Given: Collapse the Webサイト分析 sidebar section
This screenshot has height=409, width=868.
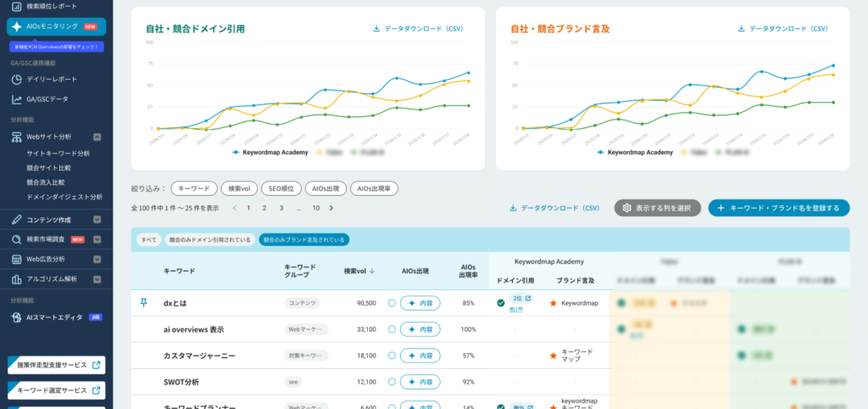Looking at the screenshot, I should coord(97,136).
